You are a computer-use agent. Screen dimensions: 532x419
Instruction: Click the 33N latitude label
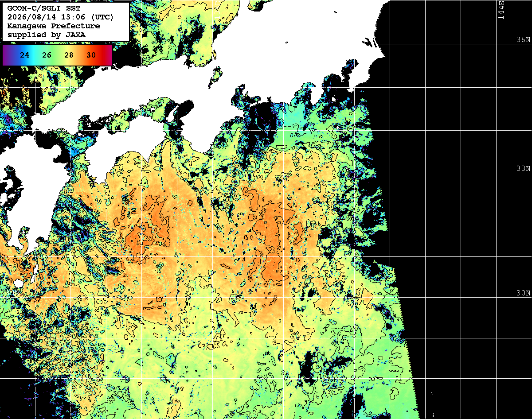coord(523,169)
